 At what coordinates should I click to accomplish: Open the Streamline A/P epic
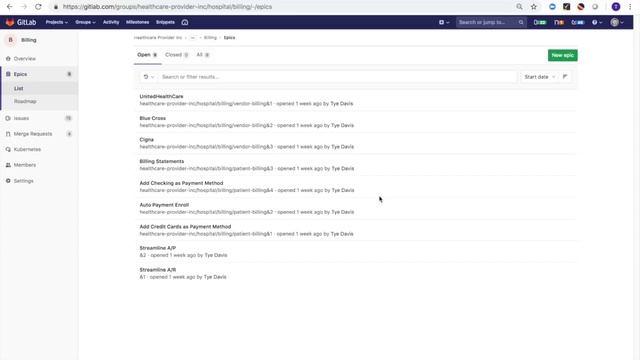158,248
